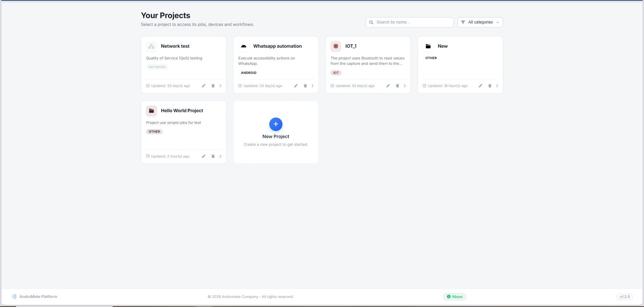Click the Hello World Project folder icon

pyautogui.click(x=152, y=111)
